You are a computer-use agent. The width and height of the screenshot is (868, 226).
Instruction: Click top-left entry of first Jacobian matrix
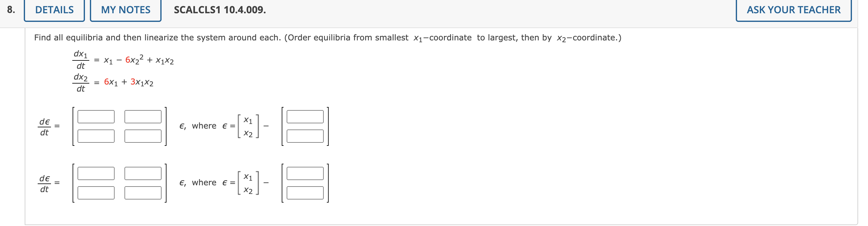coord(95,117)
